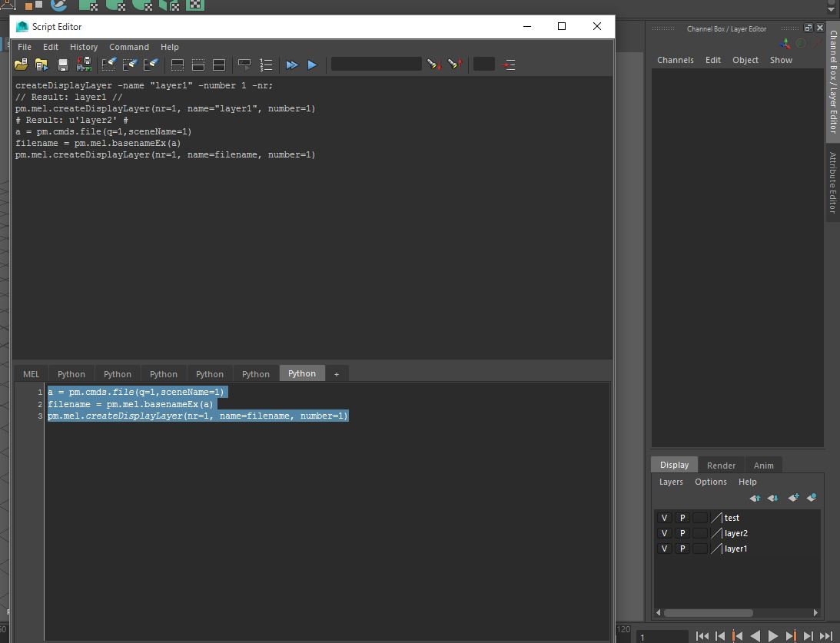Click color swatch of layer2
The width and height of the screenshot is (840, 643).
pos(716,533)
